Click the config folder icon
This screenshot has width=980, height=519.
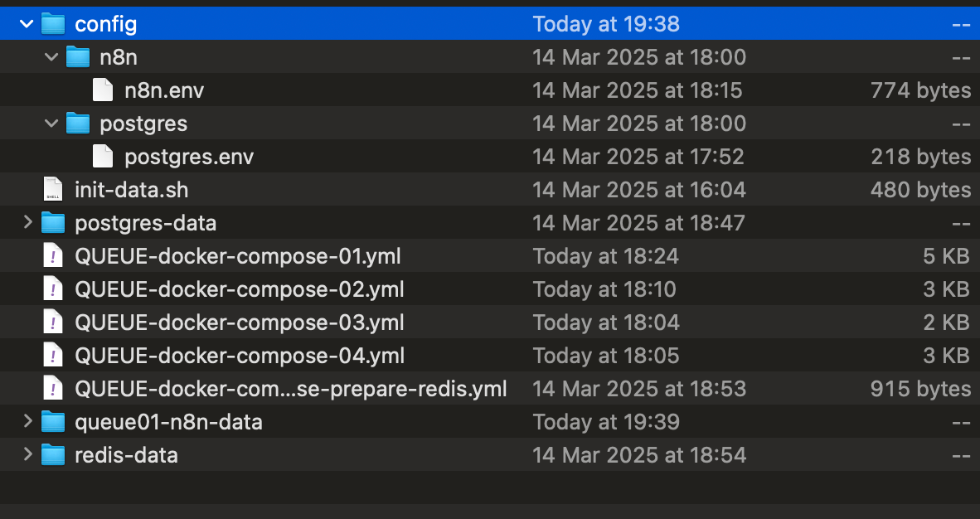click(x=53, y=24)
